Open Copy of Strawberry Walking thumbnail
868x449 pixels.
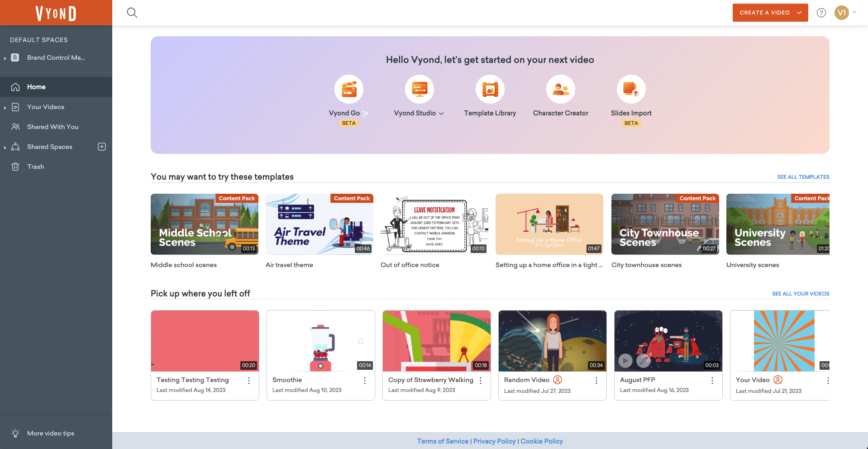437,341
